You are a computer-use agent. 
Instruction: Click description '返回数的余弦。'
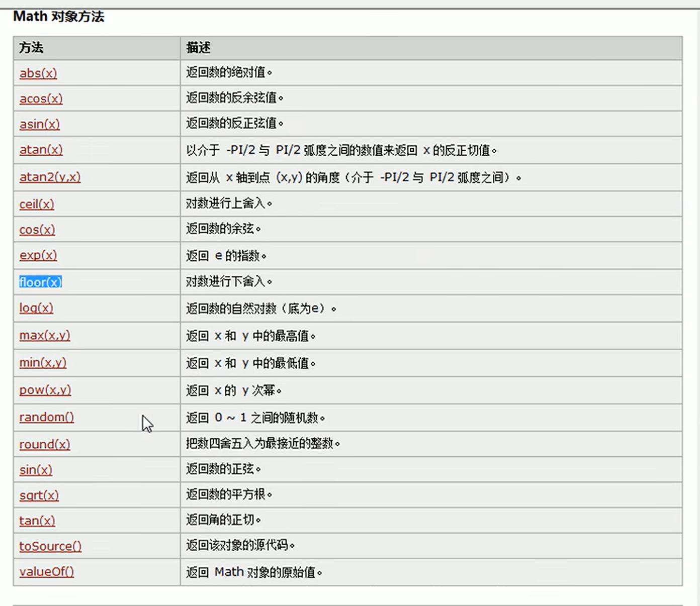224,229
